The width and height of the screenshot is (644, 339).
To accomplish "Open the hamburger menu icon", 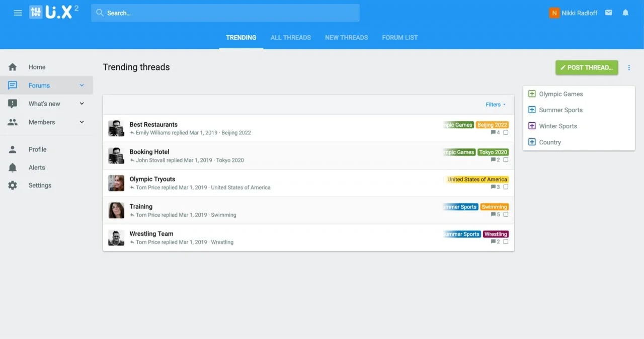I will click(x=18, y=13).
